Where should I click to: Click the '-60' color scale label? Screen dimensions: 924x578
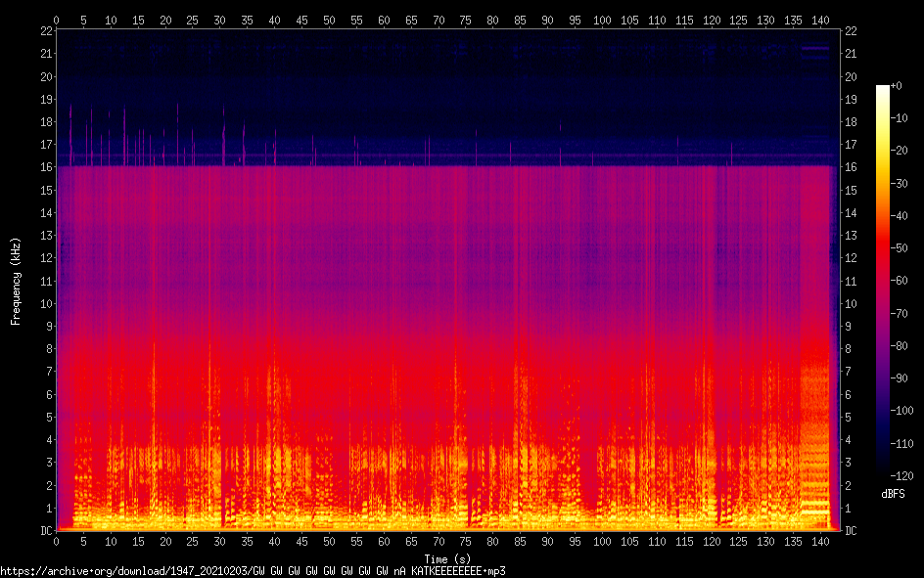[x=899, y=281]
